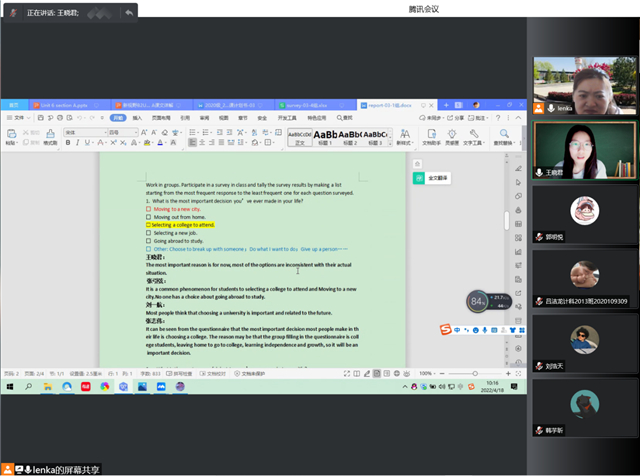Click the cursor select icon in right sidebar
The height and width of the screenshot is (476, 640).
pos(518,182)
